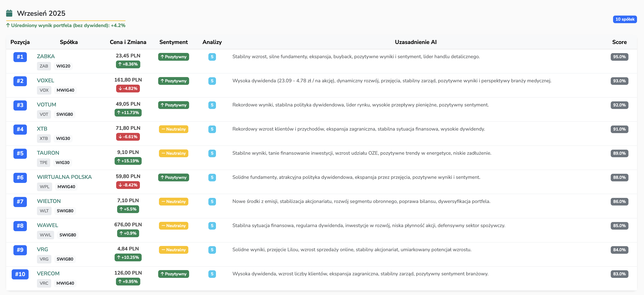Click the +15.19% change badge for TAURON
Screen dimensions: 644x295
point(128,161)
